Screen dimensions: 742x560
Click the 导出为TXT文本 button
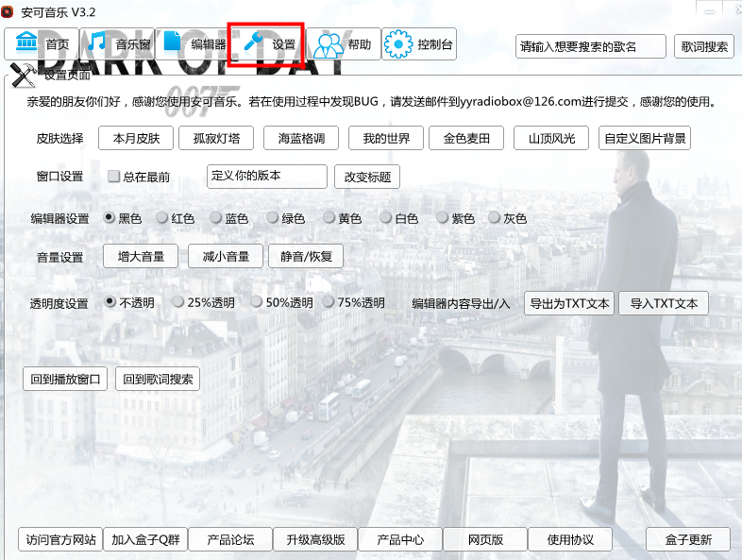pyautogui.click(x=569, y=303)
